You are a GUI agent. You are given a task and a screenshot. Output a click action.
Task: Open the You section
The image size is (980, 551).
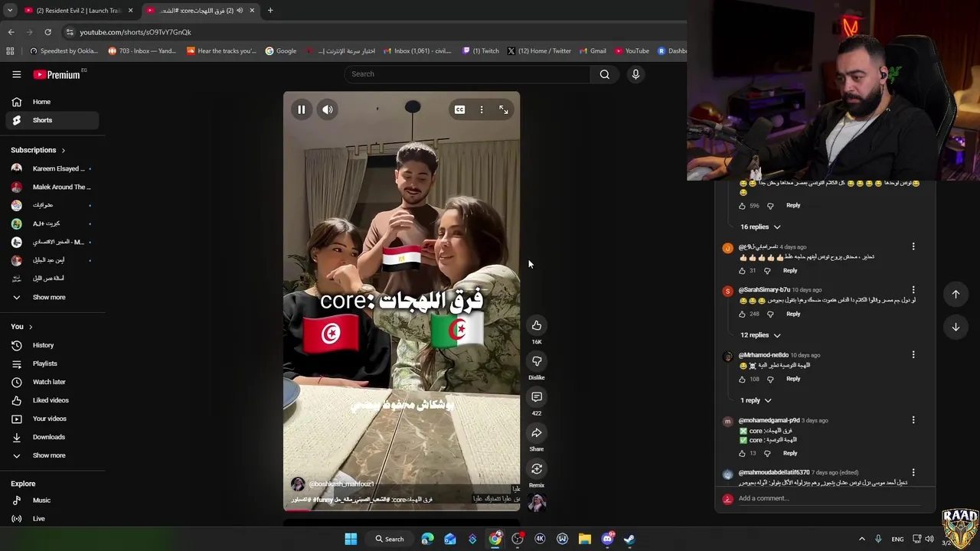point(21,327)
